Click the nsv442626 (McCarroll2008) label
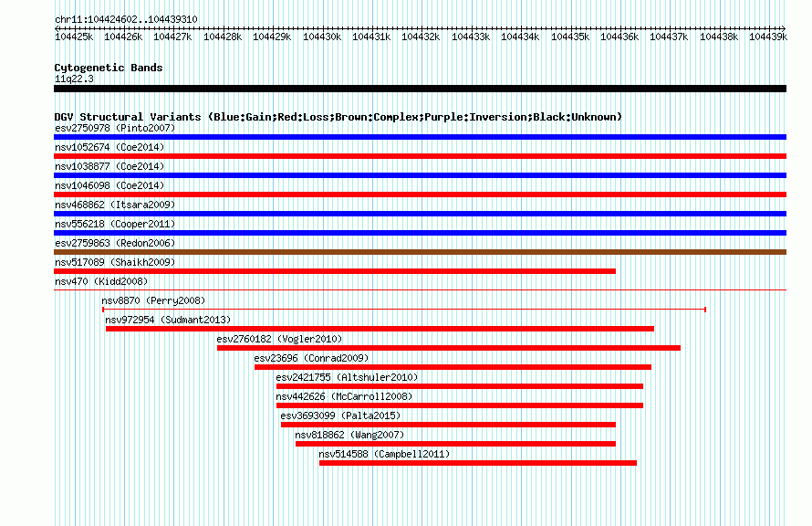The width and height of the screenshot is (812, 526). pos(344,396)
